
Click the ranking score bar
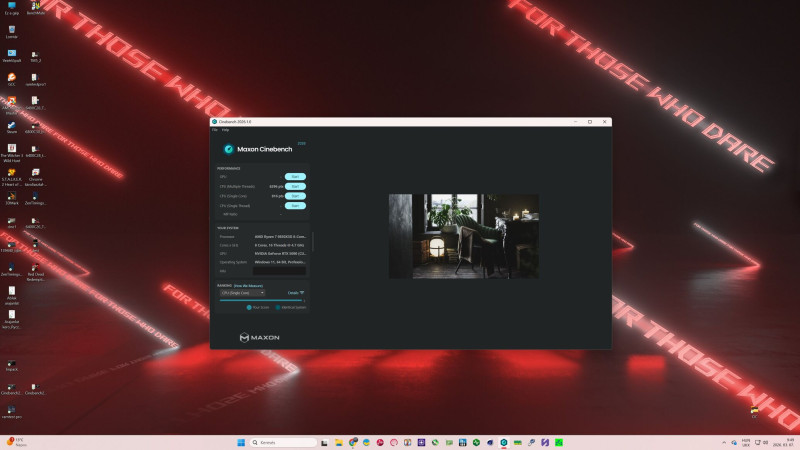pos(261,301)
